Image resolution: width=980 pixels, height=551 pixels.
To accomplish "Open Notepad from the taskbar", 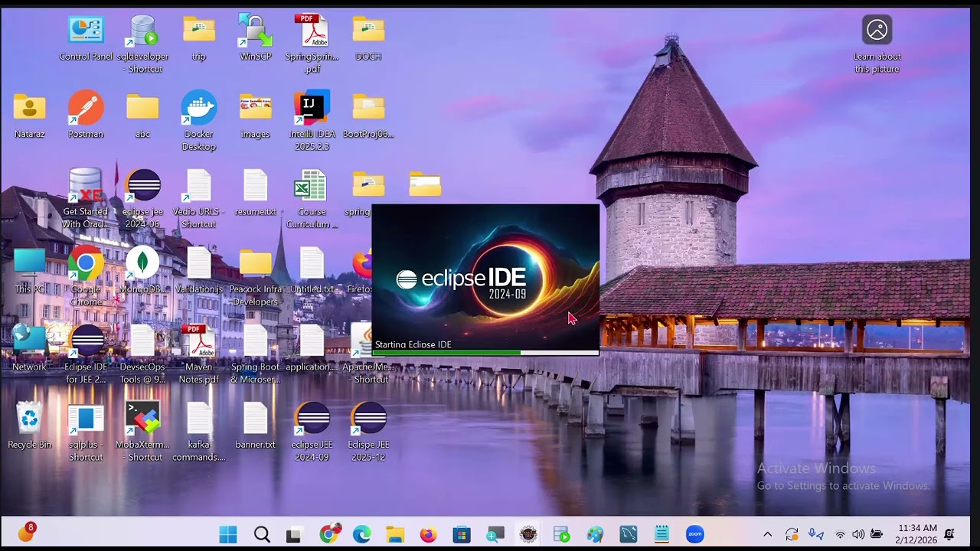I will coord(662,534).
